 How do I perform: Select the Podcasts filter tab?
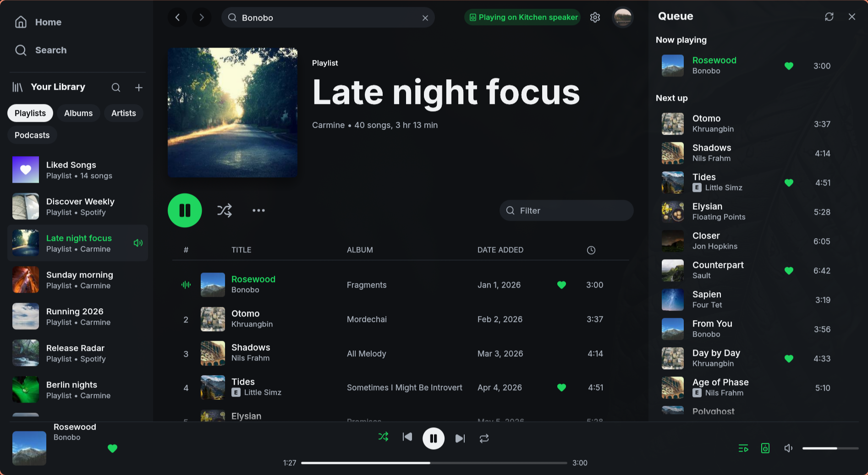coord(32,135)
